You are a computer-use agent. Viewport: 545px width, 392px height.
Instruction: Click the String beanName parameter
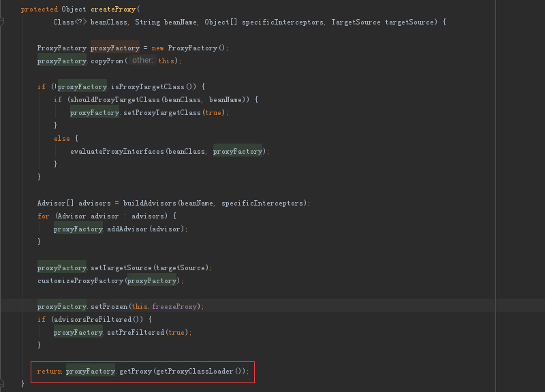click(x=166, y=22)
